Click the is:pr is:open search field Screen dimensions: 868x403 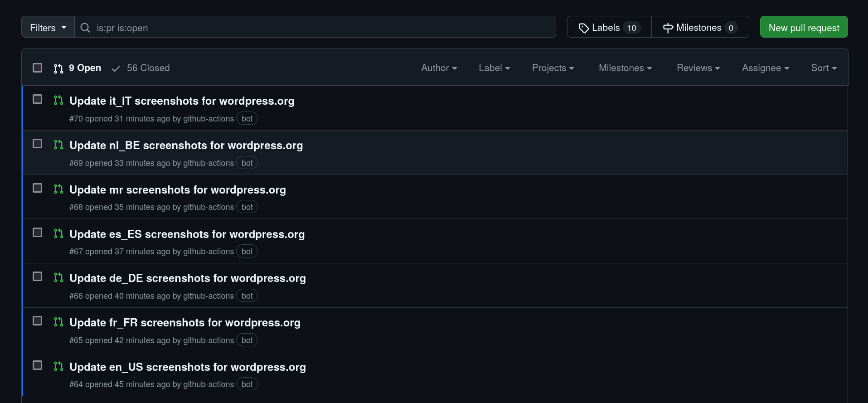(315, 27)
